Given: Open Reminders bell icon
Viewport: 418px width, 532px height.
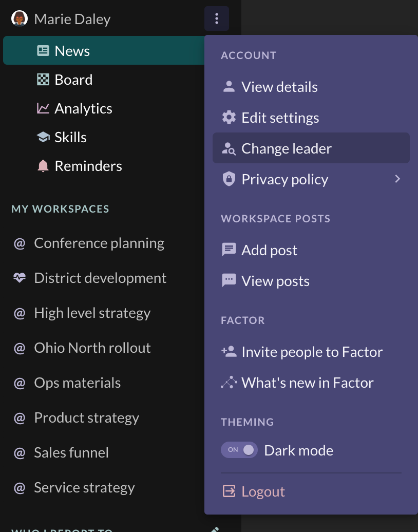Looking at the screenshot, I should click(44, 165).
